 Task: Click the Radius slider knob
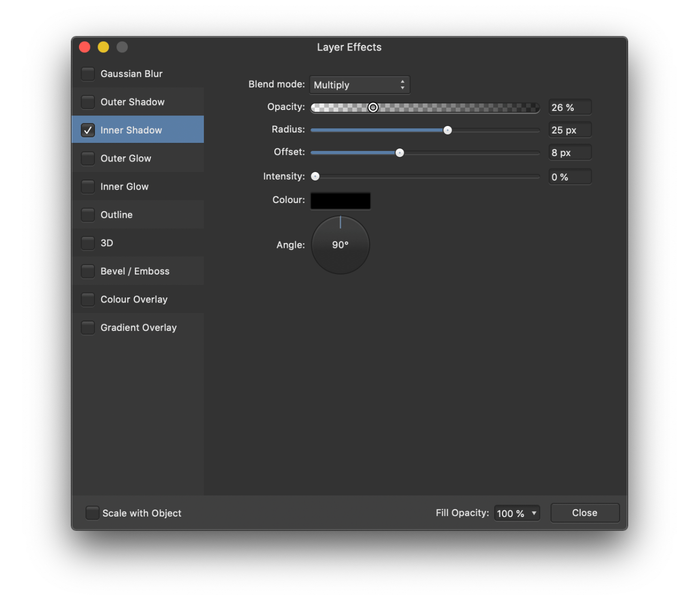448,130
